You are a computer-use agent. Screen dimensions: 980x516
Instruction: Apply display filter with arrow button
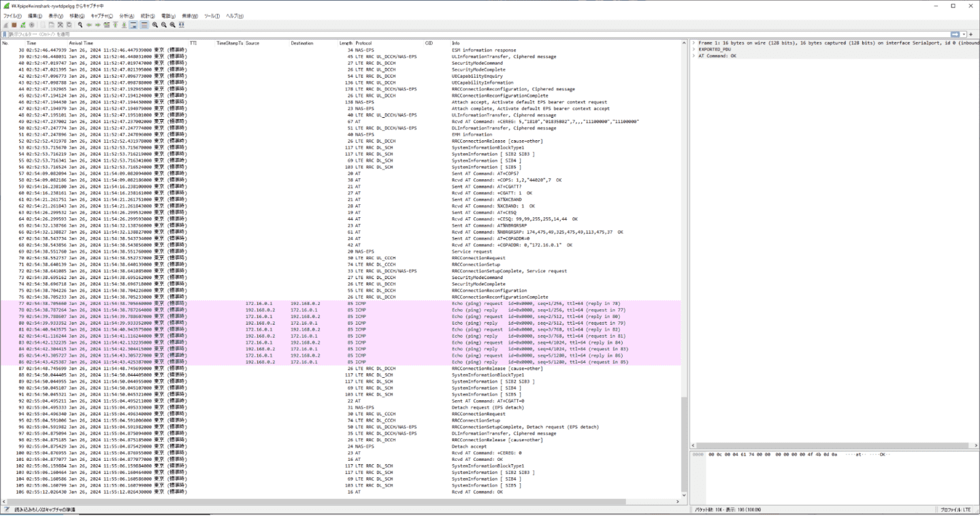pos(955,34)
